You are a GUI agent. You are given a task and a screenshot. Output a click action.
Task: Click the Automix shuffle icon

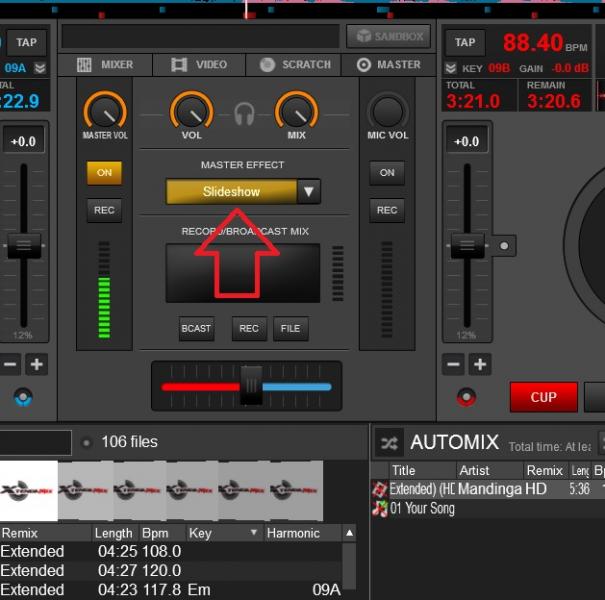coord(388,443)
